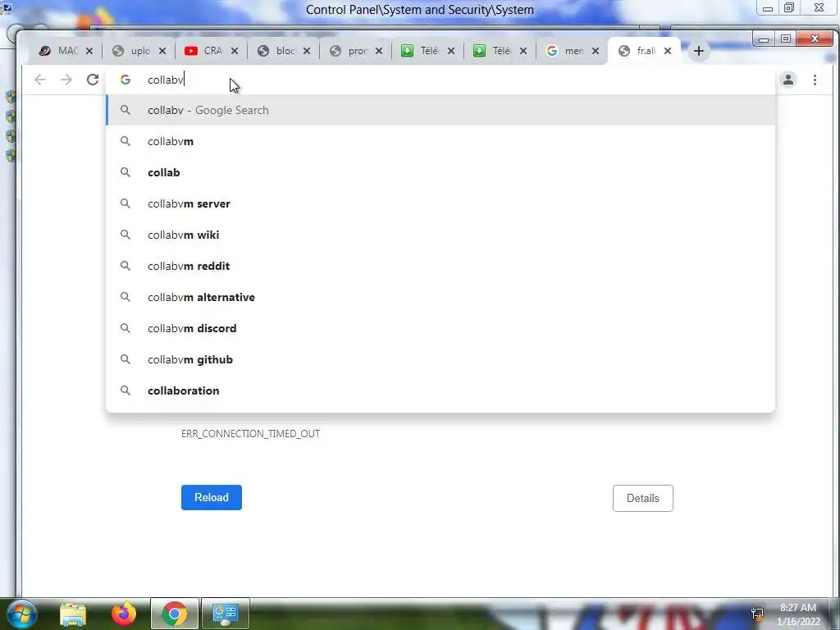The width and height of the screenshot is (840, 630).
Task: Select the 'collabvm discord' suggestion
Action: (x=441, y=328)
